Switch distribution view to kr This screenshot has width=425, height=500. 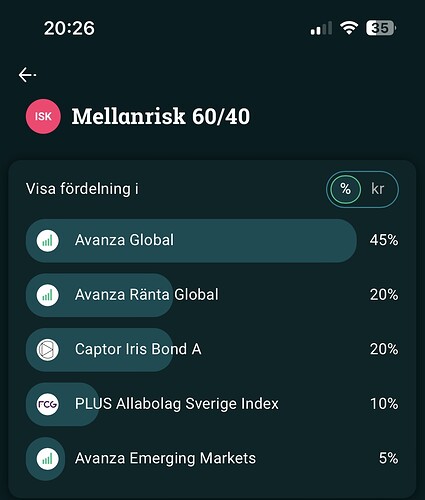coord(378,189)
